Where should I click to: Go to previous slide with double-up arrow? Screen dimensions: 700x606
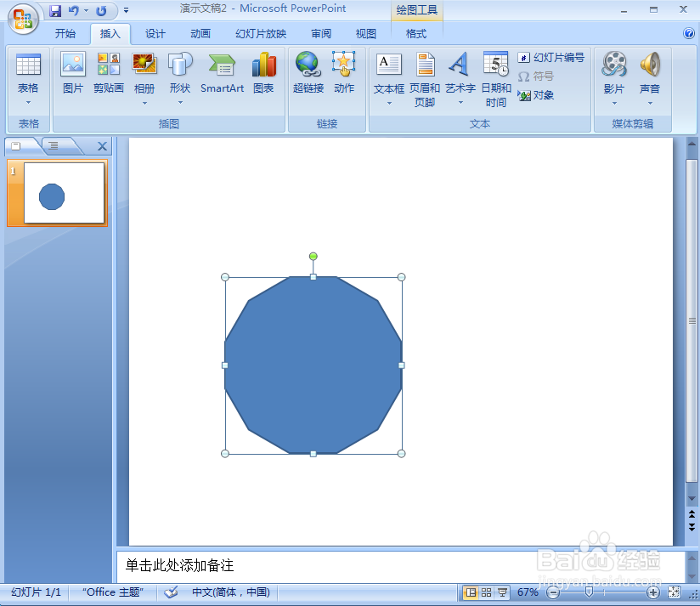pos(692,514)
